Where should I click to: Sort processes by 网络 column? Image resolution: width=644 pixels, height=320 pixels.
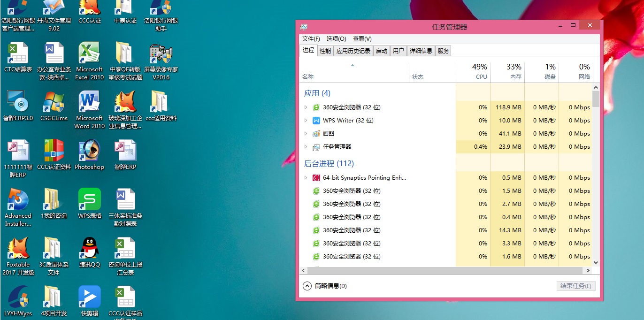(576, 72)
